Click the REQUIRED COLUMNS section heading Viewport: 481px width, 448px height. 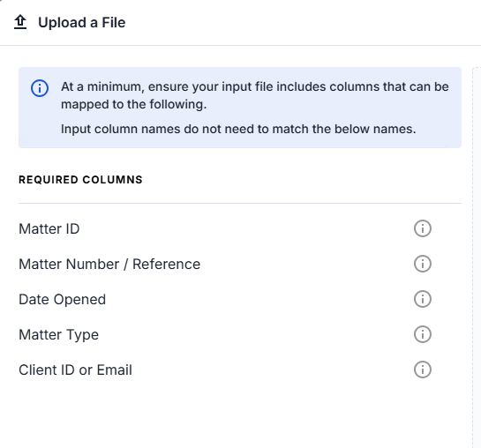[x=80, y=180]
